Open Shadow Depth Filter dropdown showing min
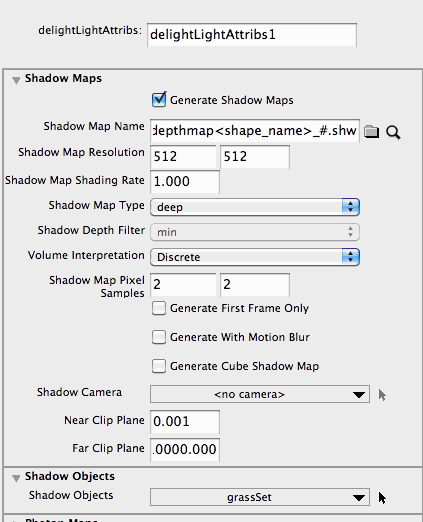The height and width of the screenshot is (522, 423). [255, 232]
